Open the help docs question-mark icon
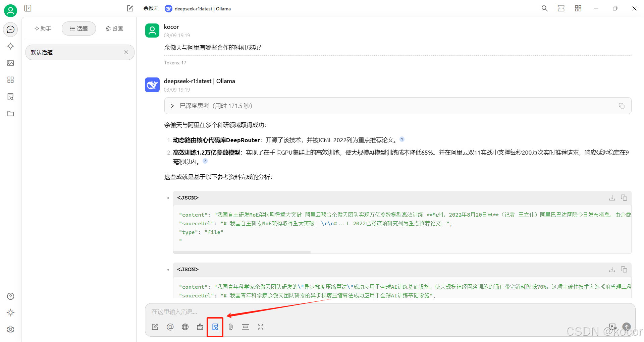The image size is (644, 342). pyautogui.click(x=10, y=296)
